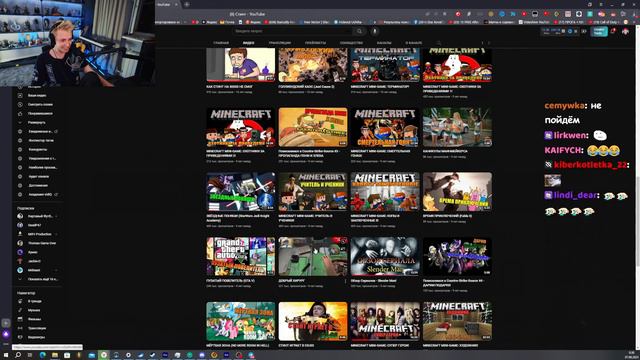Screen dimensions: 640x360
Task: Open File Explorer from the taskbar
Action: (x=55, y=355)
